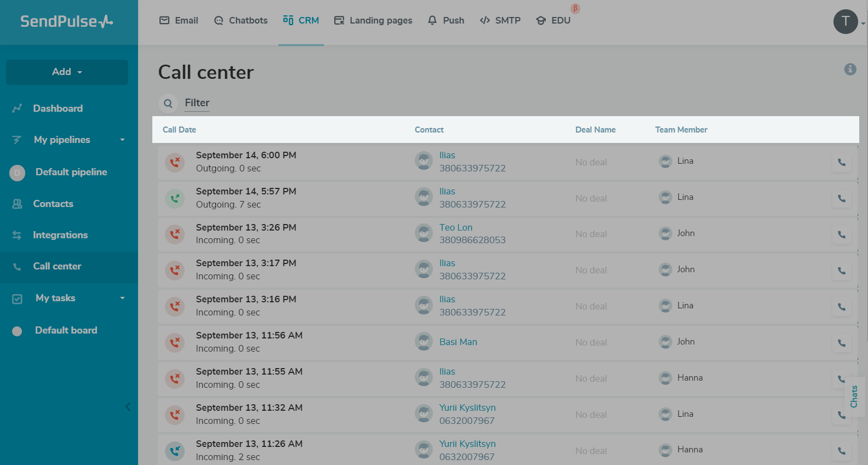Click the Default pipeline D badge icon
Screen dimensions: 868x465
coord(17,173)
